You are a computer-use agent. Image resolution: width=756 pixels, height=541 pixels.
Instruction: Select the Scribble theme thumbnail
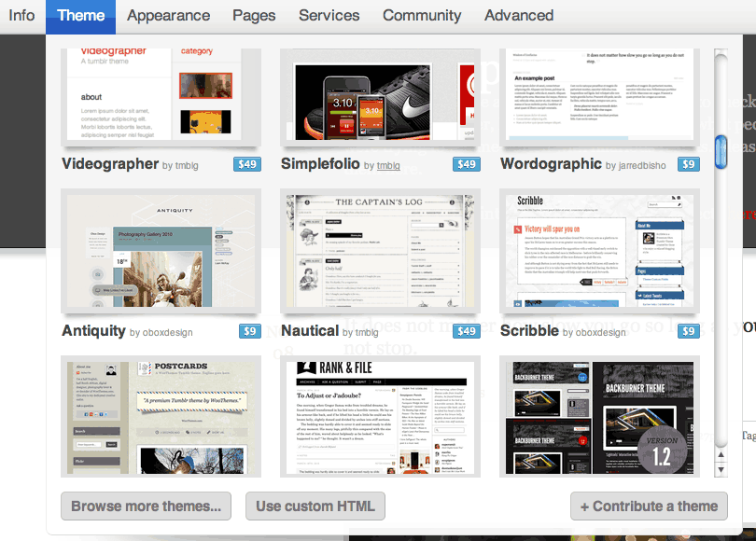(x=599, y=252)
